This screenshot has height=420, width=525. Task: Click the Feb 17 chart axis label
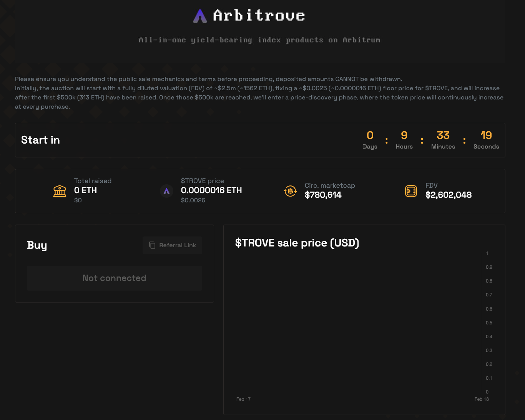pyautogui.click(x=243, y=399)
